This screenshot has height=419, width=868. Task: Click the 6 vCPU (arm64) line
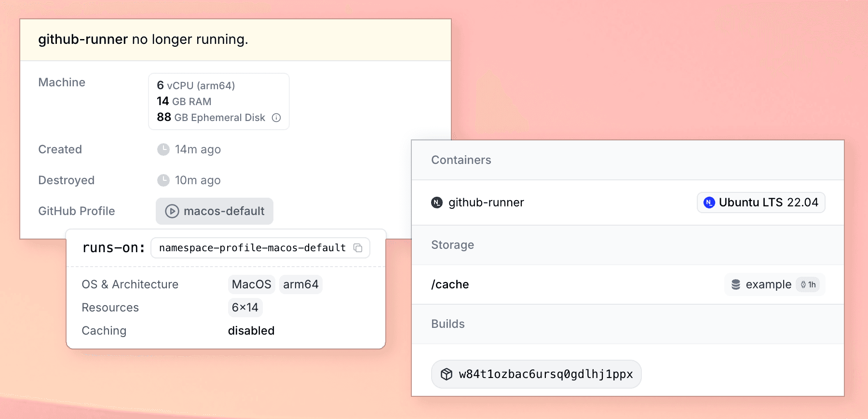coord(196,85)
